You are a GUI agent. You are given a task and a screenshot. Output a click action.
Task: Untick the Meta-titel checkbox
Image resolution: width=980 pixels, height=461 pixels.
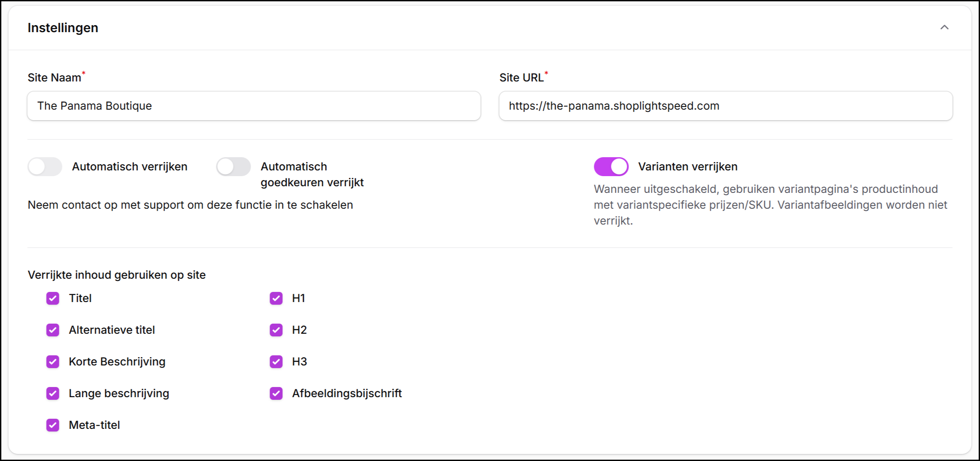point(53,425)
